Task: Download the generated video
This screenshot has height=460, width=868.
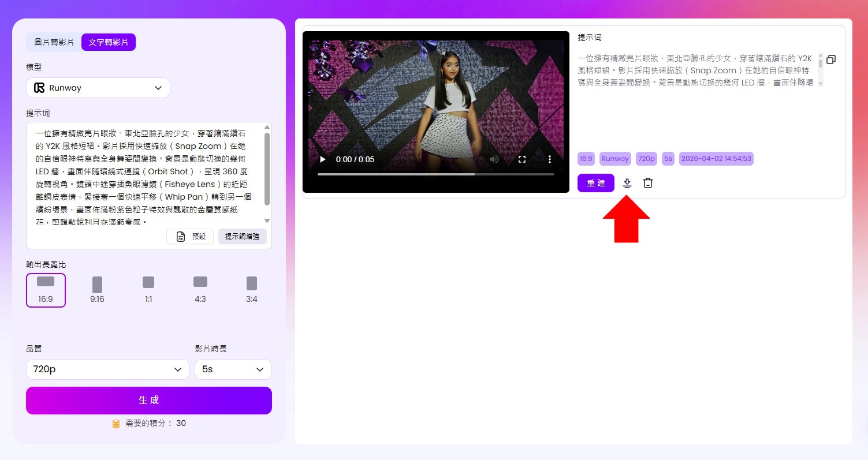Action: [627, 183]
